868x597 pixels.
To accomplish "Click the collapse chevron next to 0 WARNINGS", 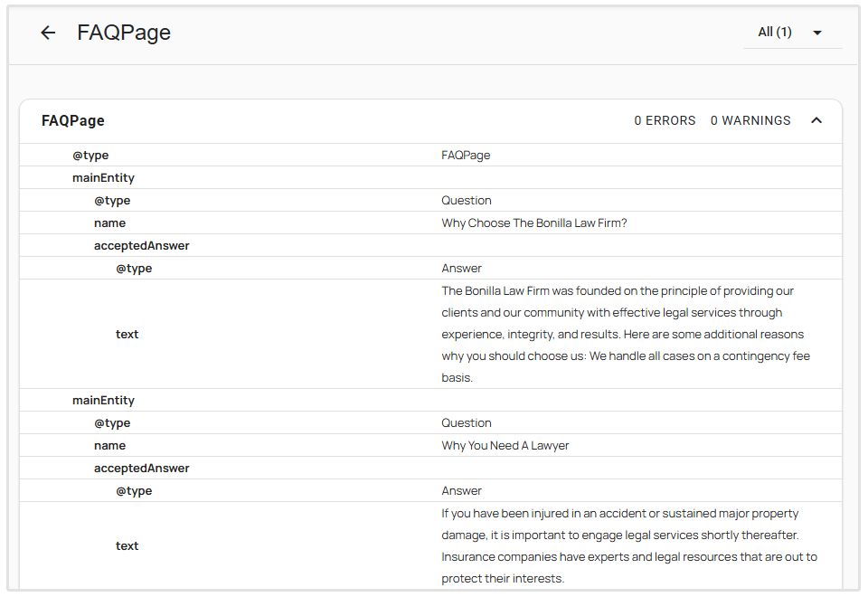I will coord(816,119).
